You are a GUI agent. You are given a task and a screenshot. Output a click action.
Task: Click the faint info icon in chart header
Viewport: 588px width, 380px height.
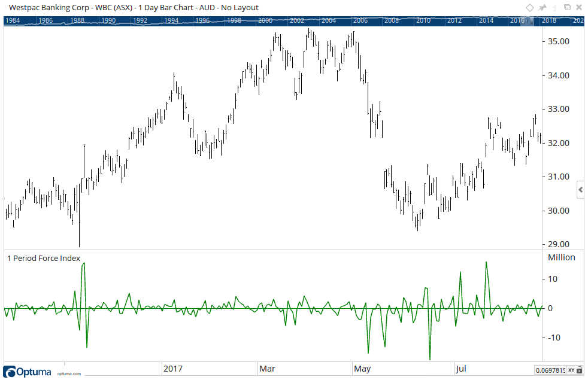(x=555, y=7)
